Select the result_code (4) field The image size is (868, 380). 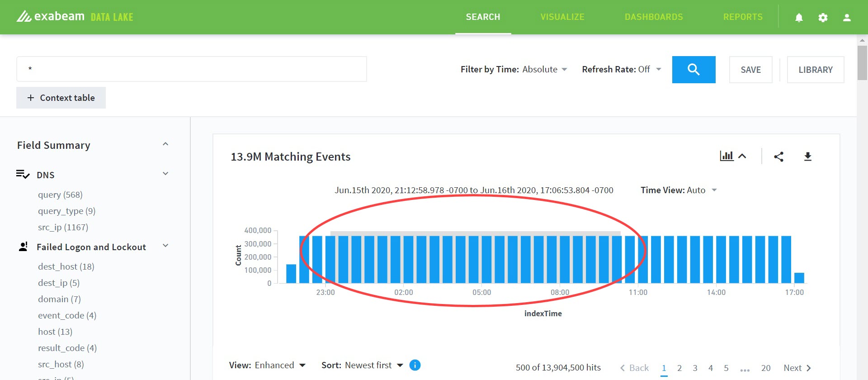[67, 348]
